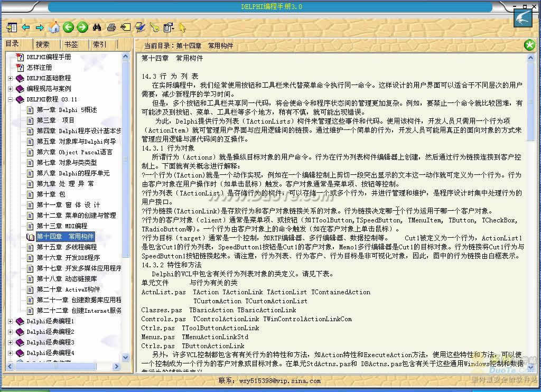Click the green round back button

point(68,27)
